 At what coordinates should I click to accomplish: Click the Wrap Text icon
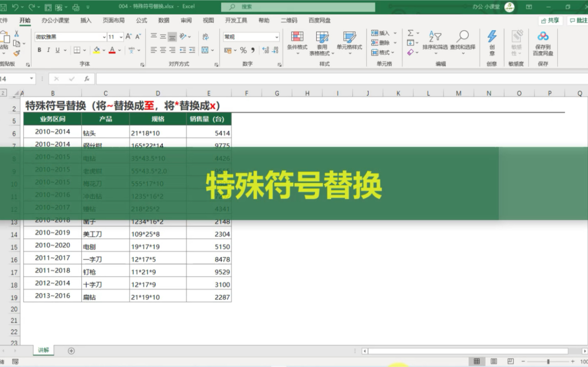(205, 37)
